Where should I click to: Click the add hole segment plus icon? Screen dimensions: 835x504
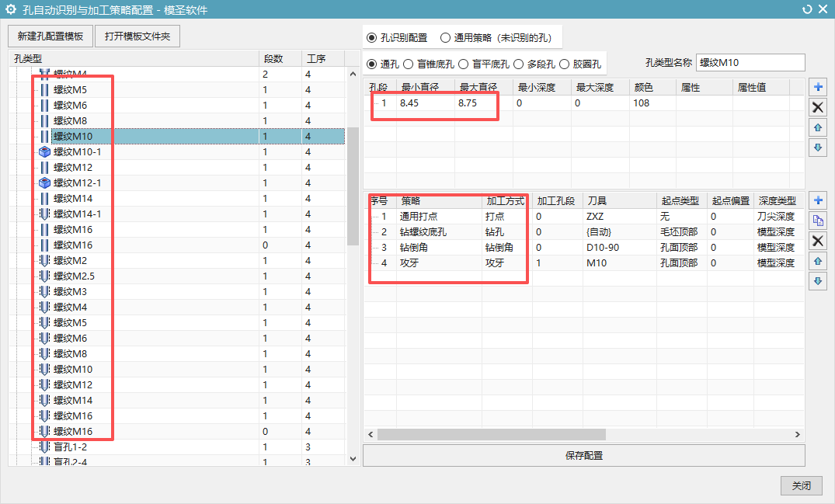[x=818, y=87]
